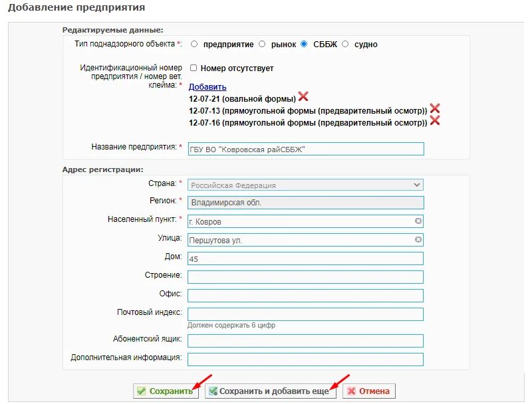Viewport: 532px width, 404px height.
Task: Select the рынок radio option
Action: click(262, 44)
